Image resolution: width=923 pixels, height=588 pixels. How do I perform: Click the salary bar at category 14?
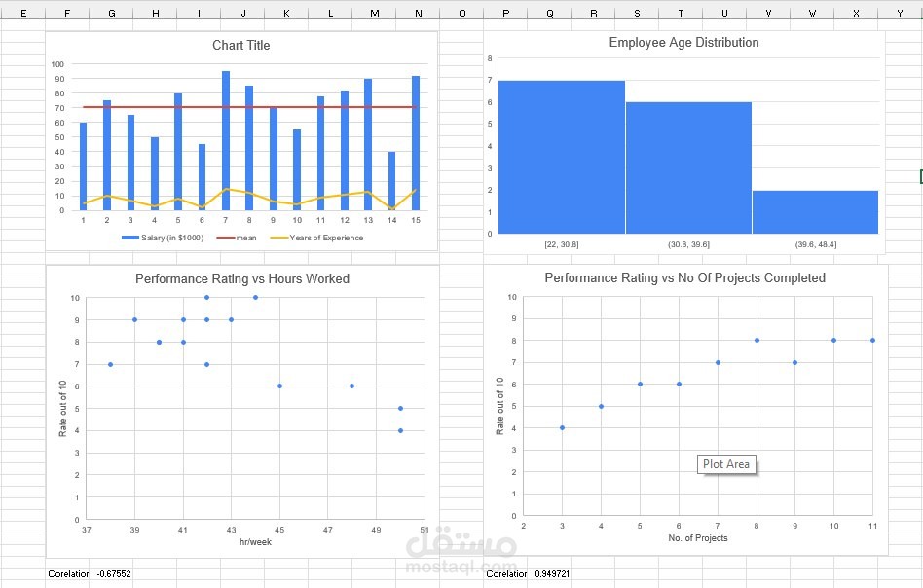click(391, 181)
